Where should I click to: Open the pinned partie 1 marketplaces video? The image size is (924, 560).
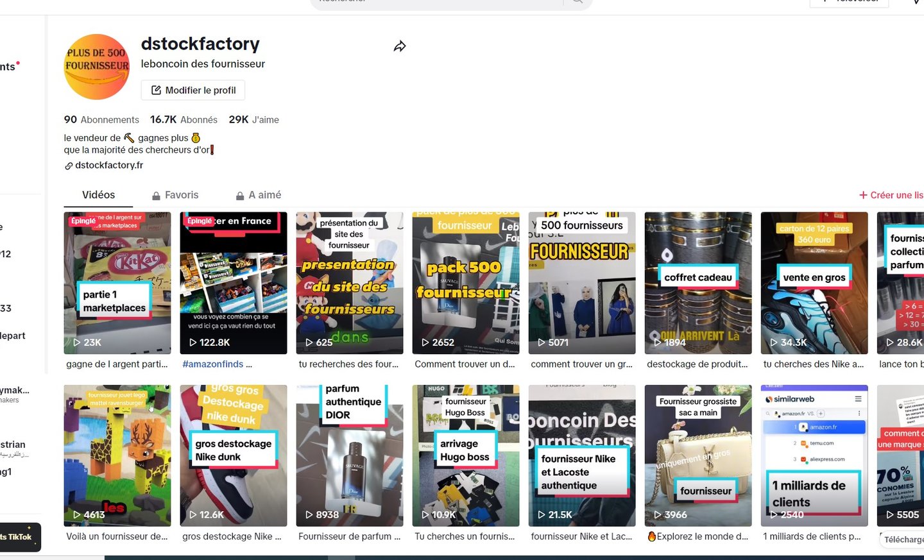click(117, 283)
